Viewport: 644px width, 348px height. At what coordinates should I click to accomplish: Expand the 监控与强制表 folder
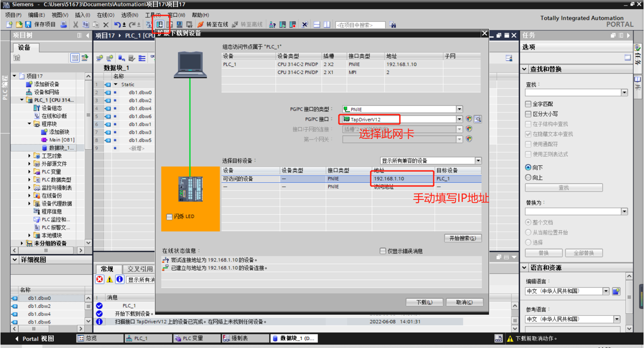click(x=30, y=187)
